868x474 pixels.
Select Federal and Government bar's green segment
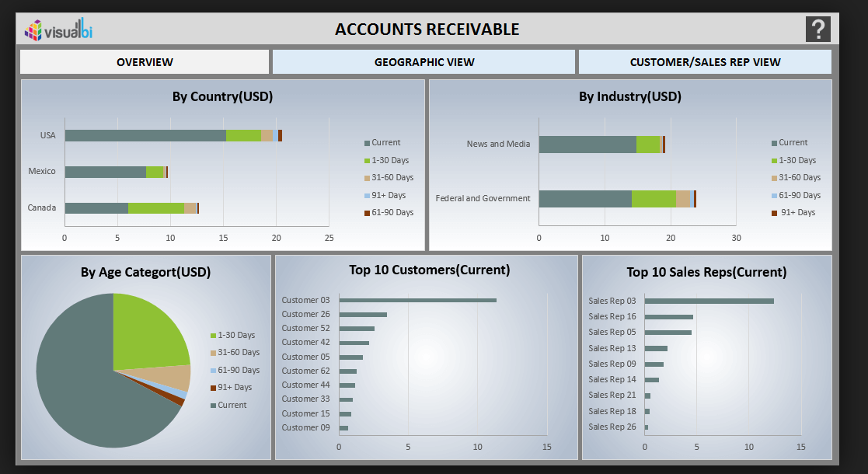[x=654, y=199]
